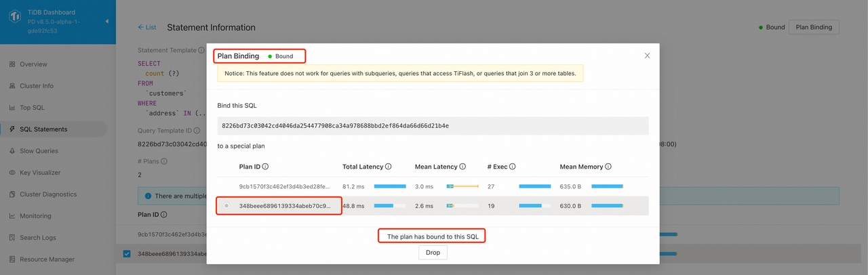Click the Top SQL chart icon
The width and height of the screenshot is (868, 275).
[12, 108]
